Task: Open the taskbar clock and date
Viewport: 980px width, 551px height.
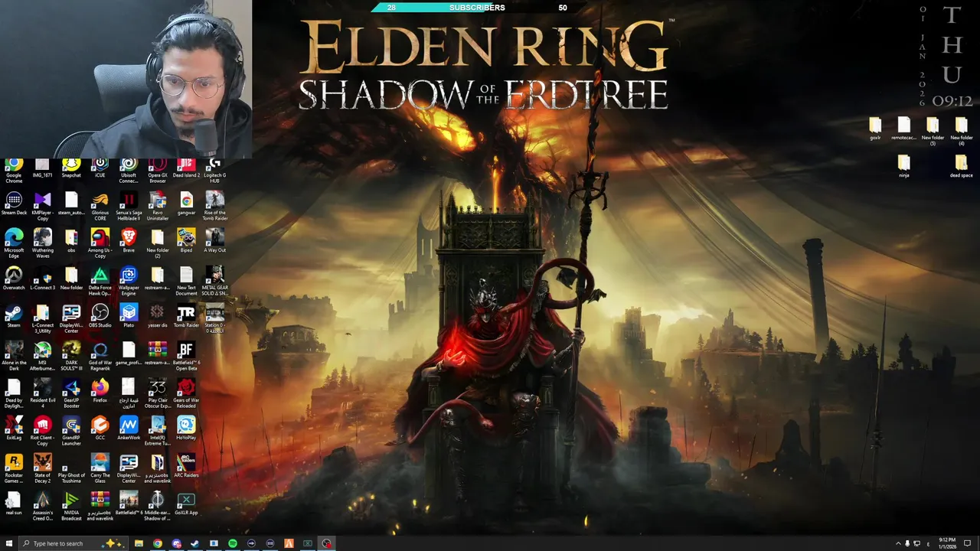Action: click(x=949, y=543)
